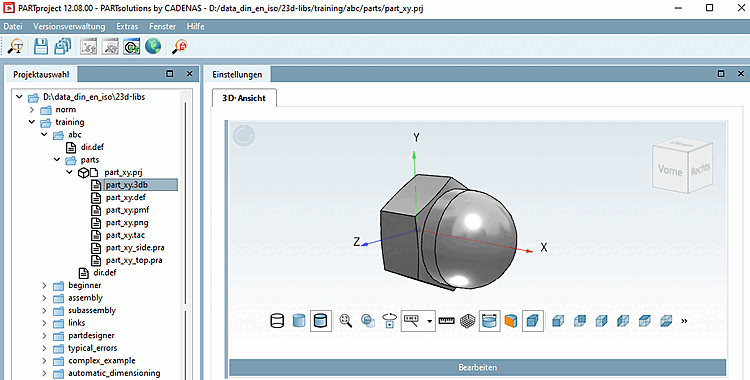The height and width of the screenshot is (380, 750).
Task: Select part_xy.def file in tree
Action: point(126,197)
